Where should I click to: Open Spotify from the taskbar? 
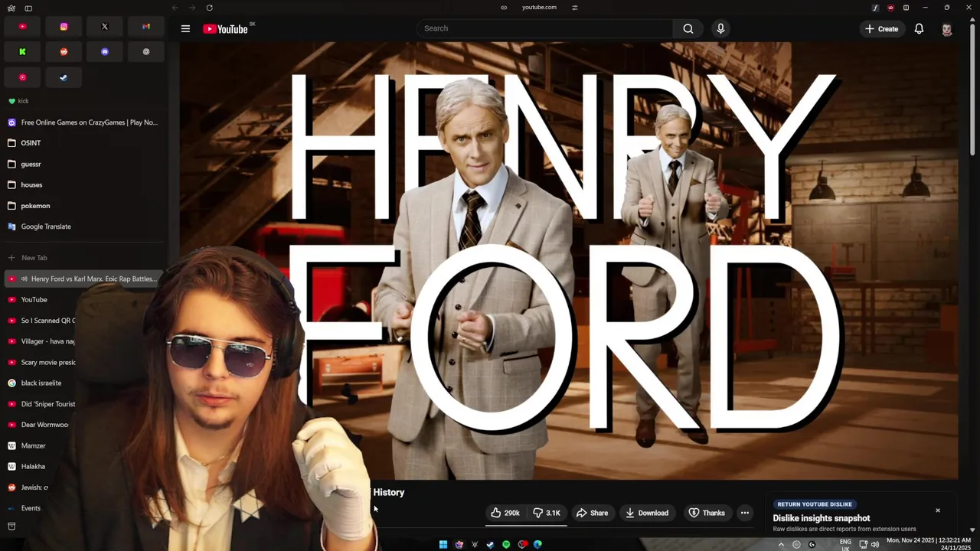(506, 545)
